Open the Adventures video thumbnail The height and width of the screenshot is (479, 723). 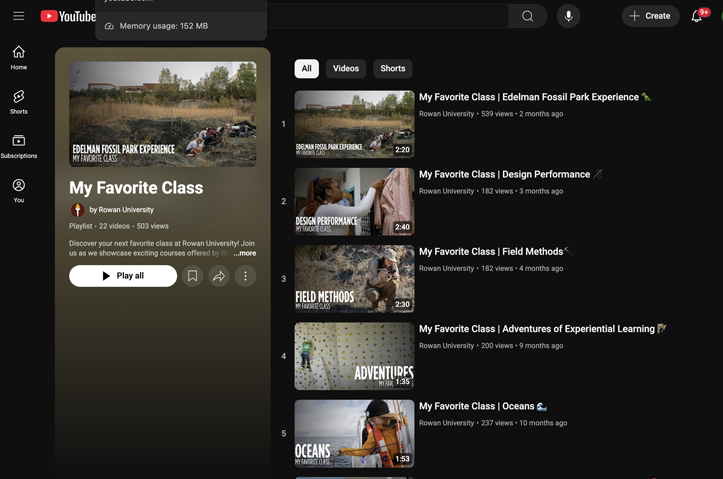[x=354, y=356]
